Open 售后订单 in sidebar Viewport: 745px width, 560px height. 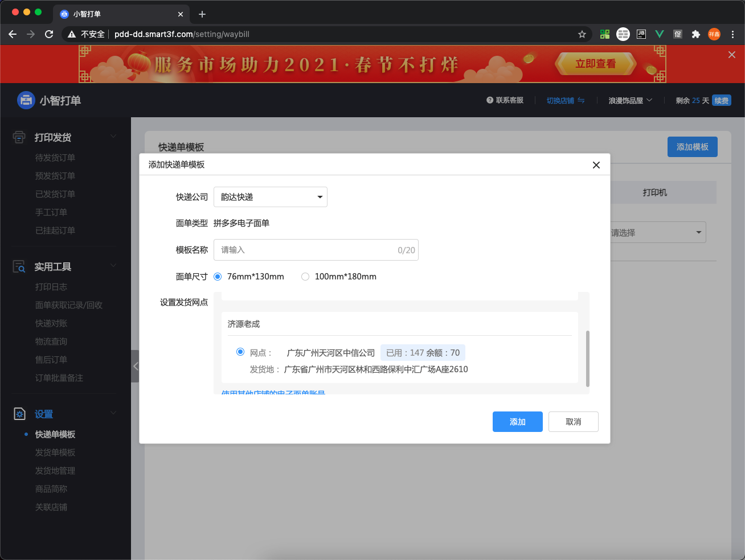(x=51, y=360)
